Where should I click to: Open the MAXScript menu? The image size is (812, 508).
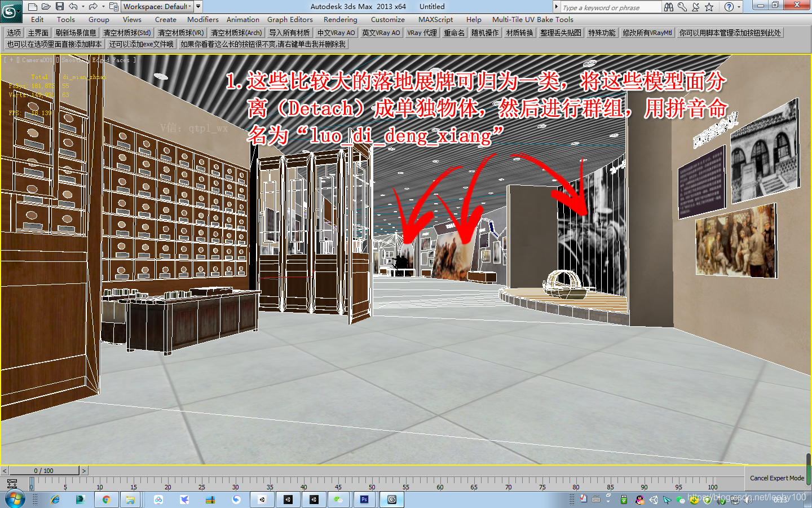tap(435, 19)
